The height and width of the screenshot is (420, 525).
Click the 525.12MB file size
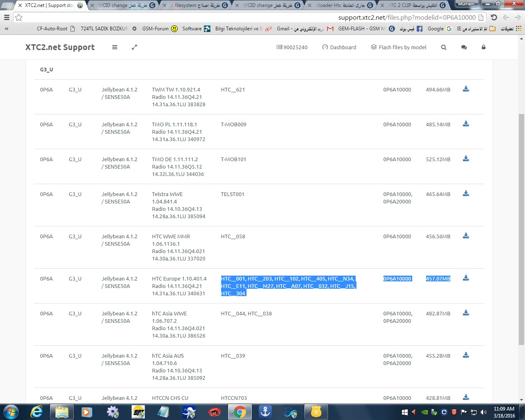click(x=438, y=159)
